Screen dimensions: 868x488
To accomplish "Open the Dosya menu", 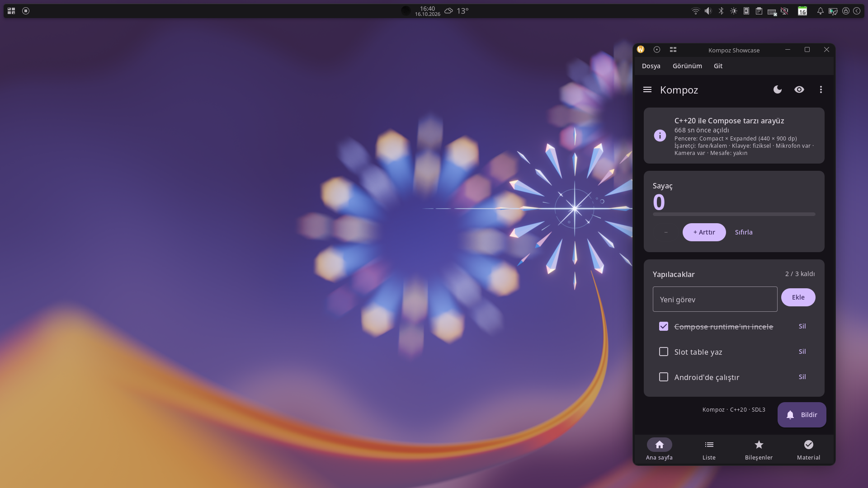I will 651,66.
